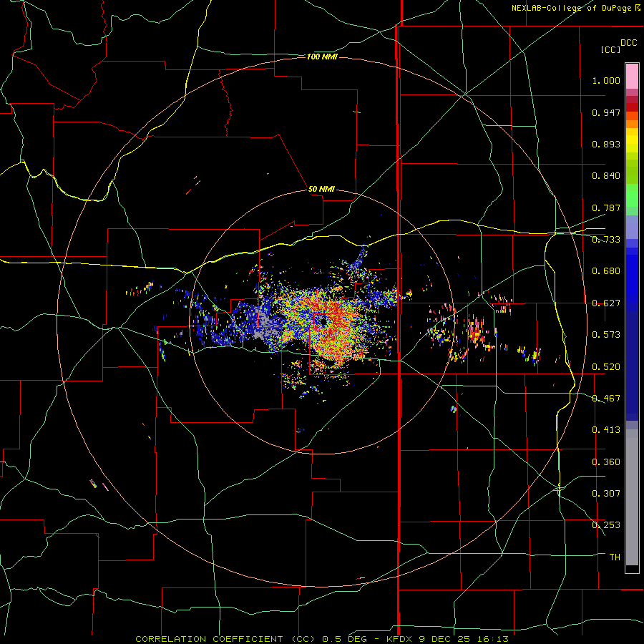Click the 0.787 legend value
Screen dimensions: 644x644
[606, 208]
